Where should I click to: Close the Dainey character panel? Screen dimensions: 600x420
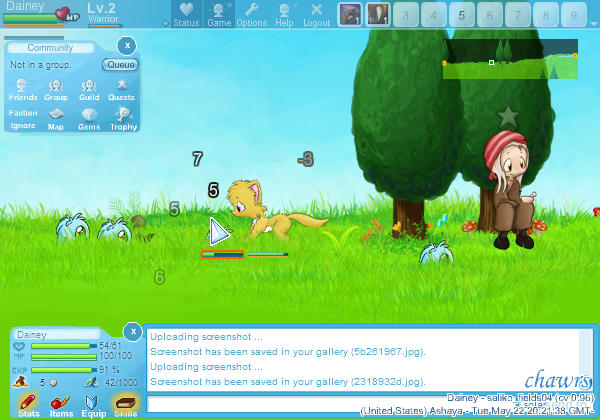(x=133, y=331)
